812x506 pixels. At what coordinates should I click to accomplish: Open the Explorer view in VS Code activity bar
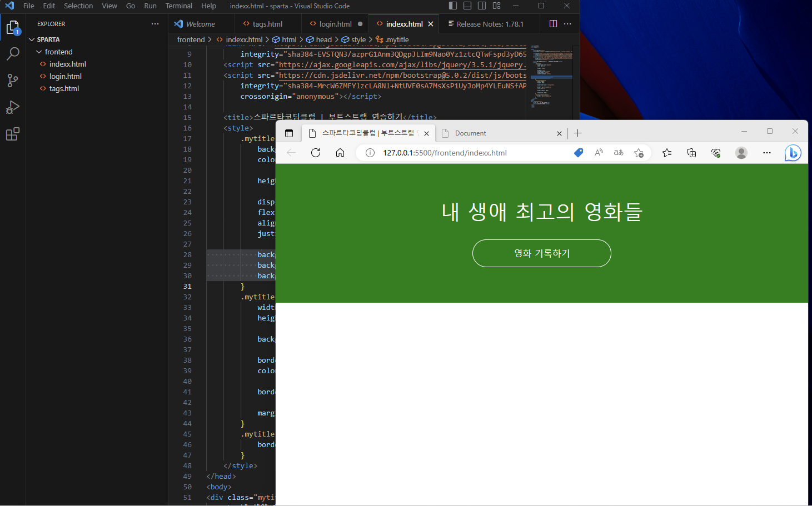point(13,27)
